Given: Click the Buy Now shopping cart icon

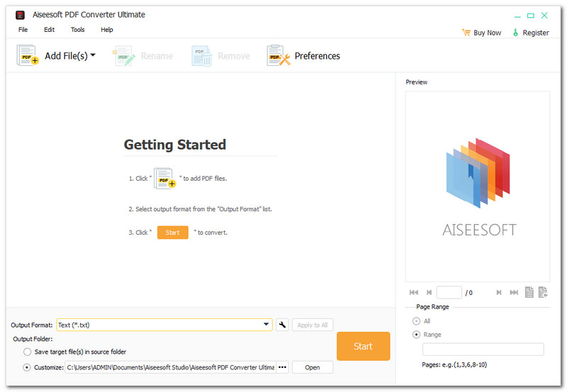Looking at the screenshot, I should [x=466, y=33].
